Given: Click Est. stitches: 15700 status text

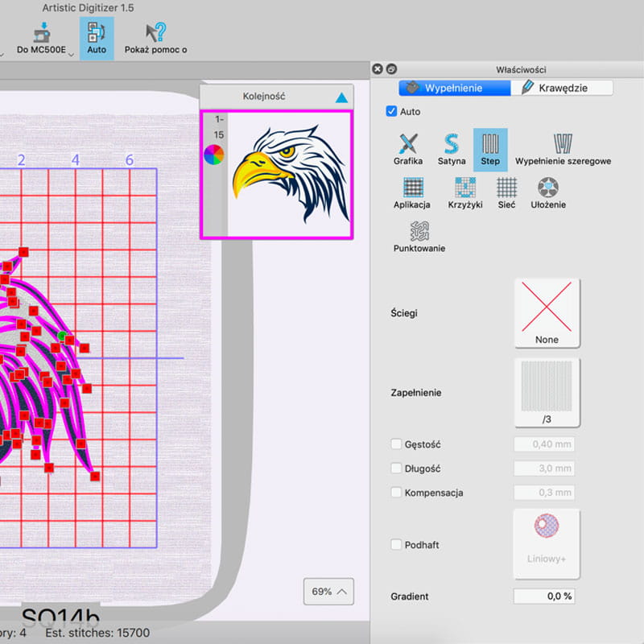Looking at the screenshot, I should click(x=97, y=633).
